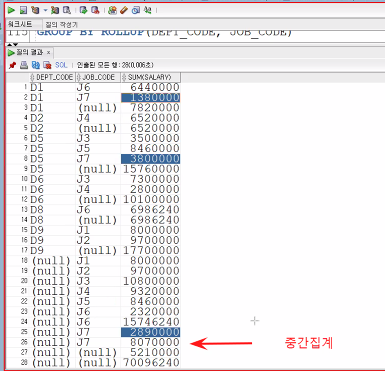Image resolution: width=385 pixels, height=371 pixels.
Task: Select J5 cell in row 22
Action: click(98, 301)
